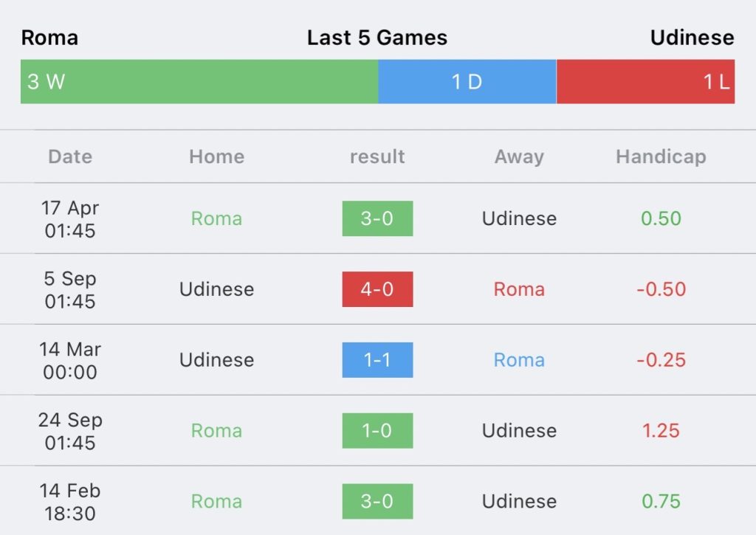Viewport: 756px width, 535px height.
Task: Click the Date column header
Action: tap(70, 156)
